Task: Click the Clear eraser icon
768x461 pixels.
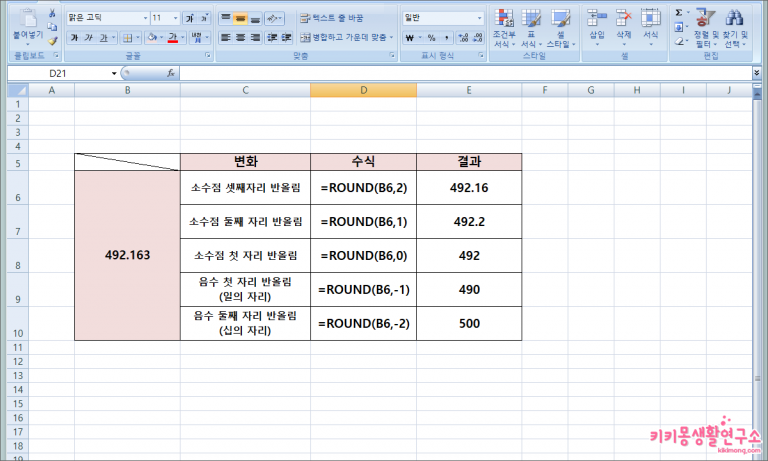Action: point(679,41)
